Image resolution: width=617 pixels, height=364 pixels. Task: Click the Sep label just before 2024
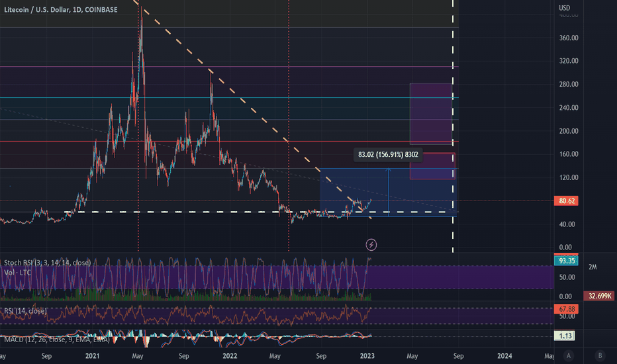tap(458, 356)
